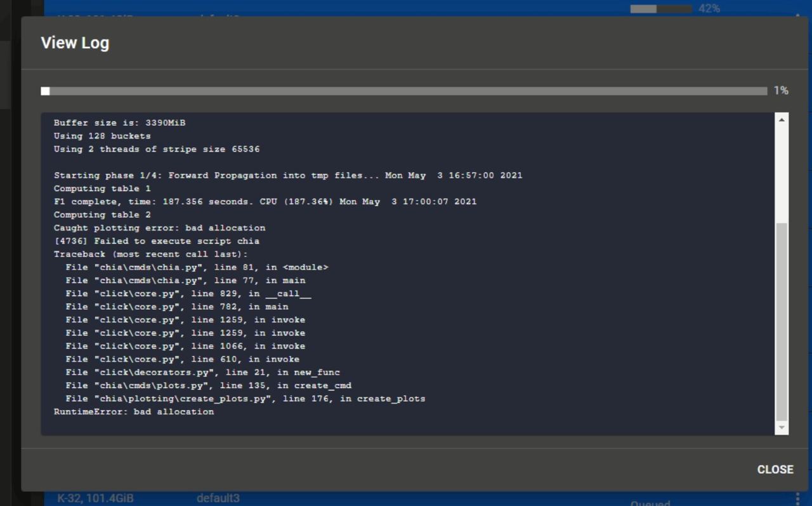Click the chia.py line 81 traceback entry

197,267
